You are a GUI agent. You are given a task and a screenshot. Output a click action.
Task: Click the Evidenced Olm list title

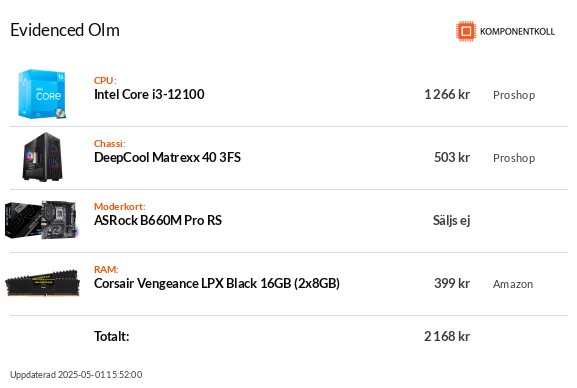coord(65,30)
